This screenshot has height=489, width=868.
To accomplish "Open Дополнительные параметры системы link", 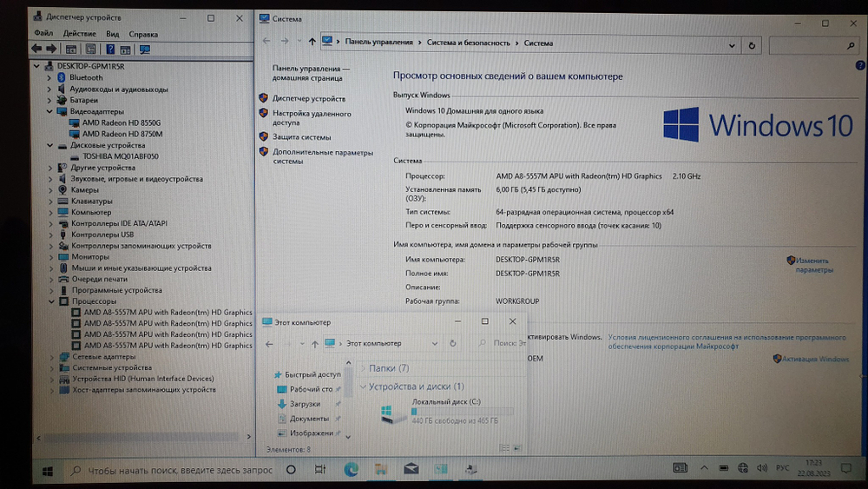I will [x=323, y=156].
